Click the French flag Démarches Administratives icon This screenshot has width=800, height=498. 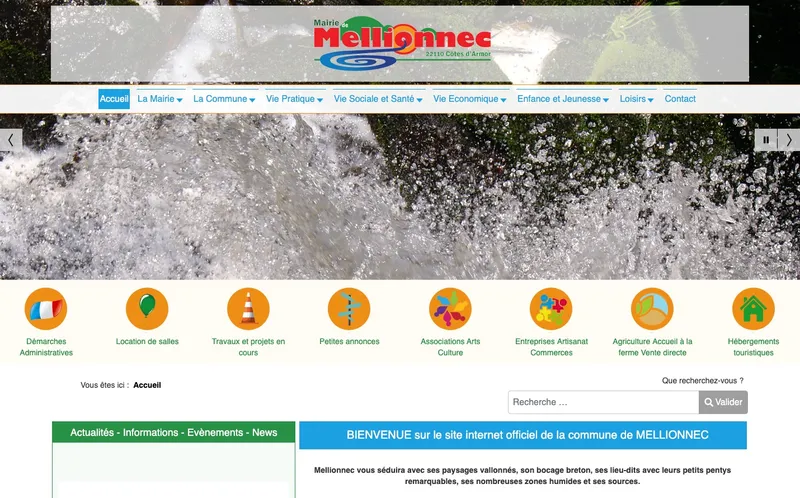click(x=46, y=309)
